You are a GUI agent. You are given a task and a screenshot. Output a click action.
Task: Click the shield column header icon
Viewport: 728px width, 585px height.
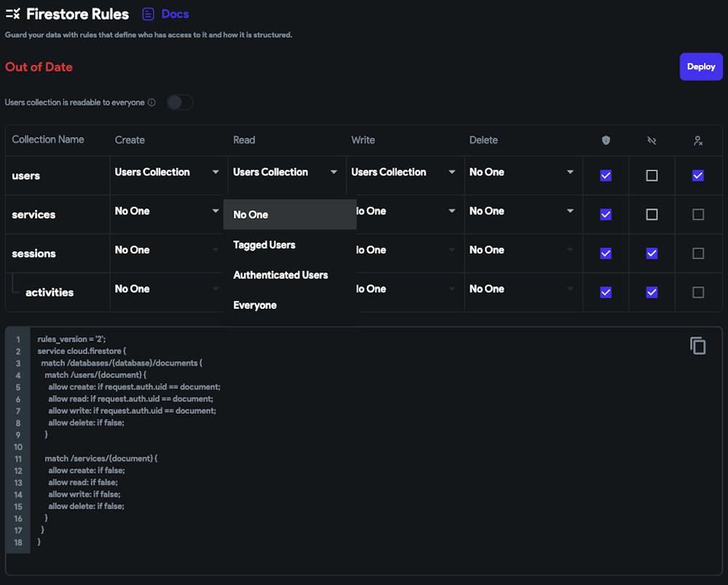pos(606,140)
